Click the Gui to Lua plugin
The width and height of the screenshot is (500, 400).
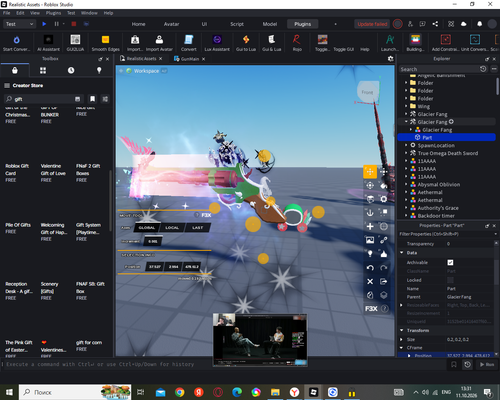246,43
